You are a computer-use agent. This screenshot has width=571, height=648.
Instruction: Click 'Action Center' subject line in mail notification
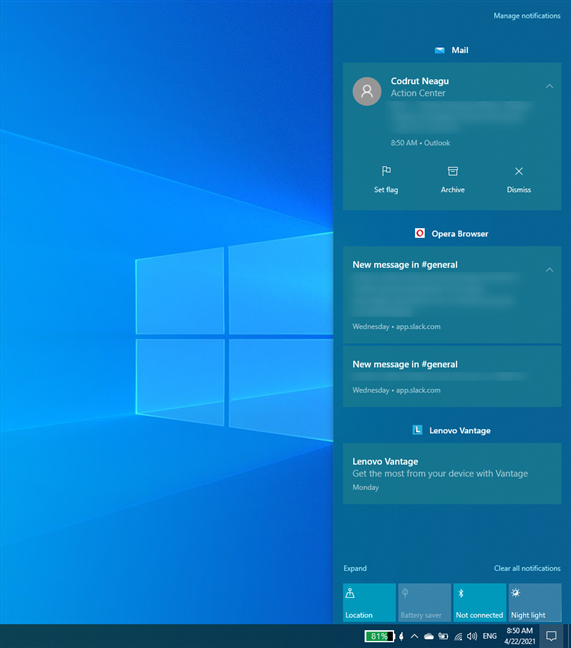click(418, 93)
